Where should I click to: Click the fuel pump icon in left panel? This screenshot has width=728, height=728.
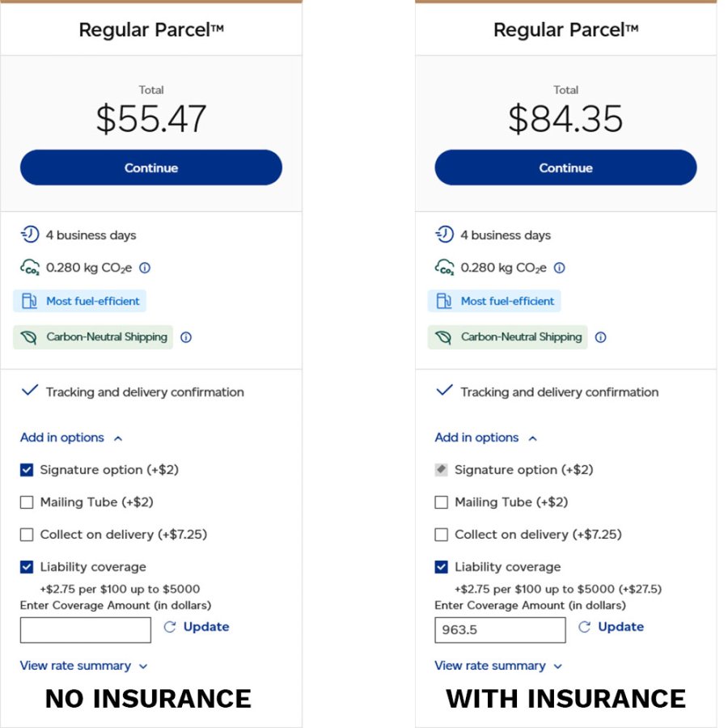coord(29,301)
